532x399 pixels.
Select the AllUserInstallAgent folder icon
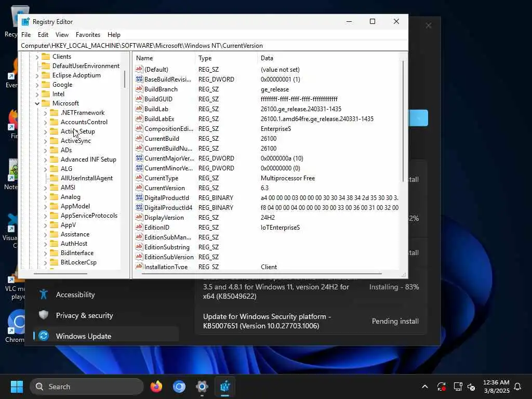point(54,178)
